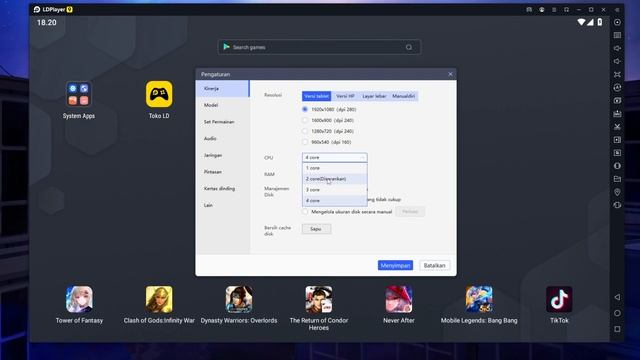Viewport: 640px width, 360px height.
Task: Click the Perluas disk button
Action: (x=410, y=211)
